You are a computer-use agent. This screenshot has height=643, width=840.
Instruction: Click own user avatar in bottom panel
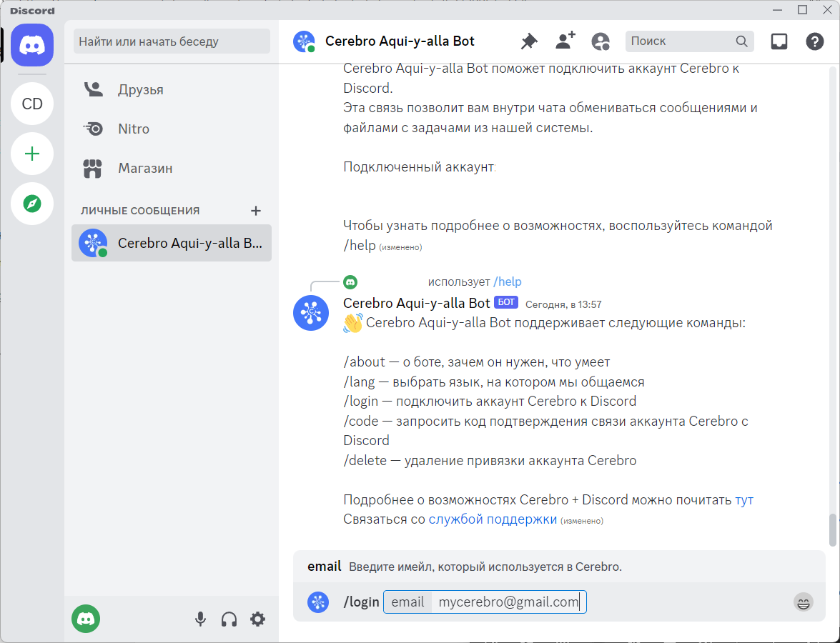click(86, 619)
